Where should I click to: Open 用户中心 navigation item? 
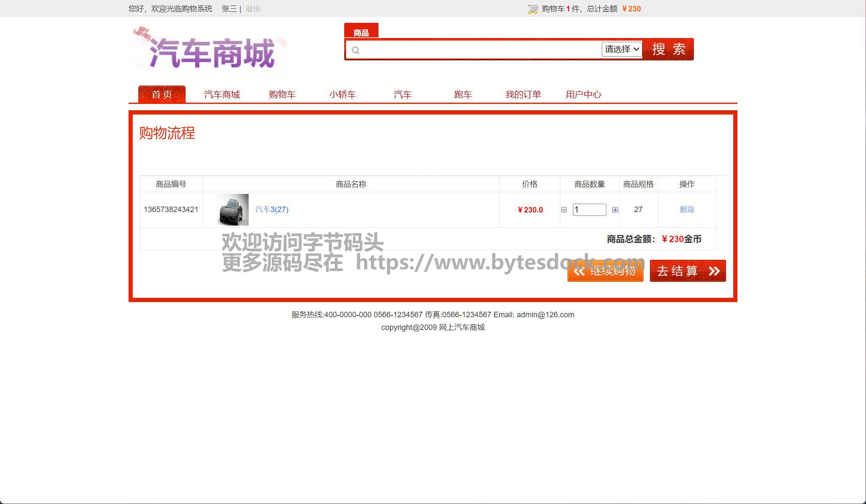pyautogui.click(x=583, y=94)
